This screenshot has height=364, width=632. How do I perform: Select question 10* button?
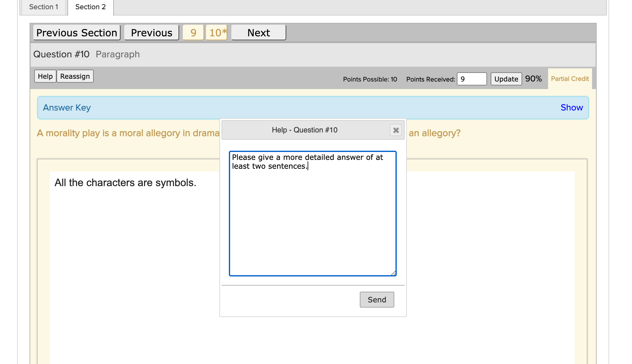click(x=217, y=33)
